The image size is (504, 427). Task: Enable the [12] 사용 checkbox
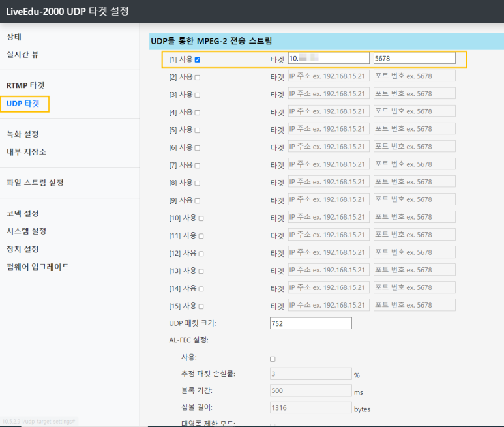201,254
